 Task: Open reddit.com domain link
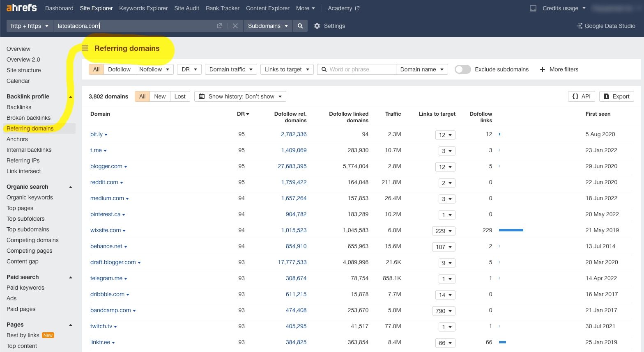pos(104,182)
